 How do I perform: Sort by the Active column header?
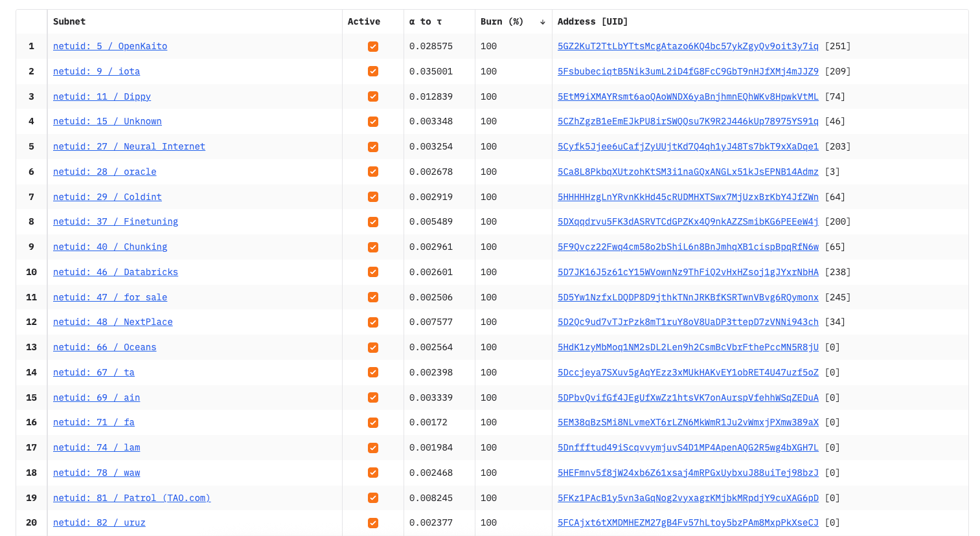pyautogui.click(x=364, y=21)
